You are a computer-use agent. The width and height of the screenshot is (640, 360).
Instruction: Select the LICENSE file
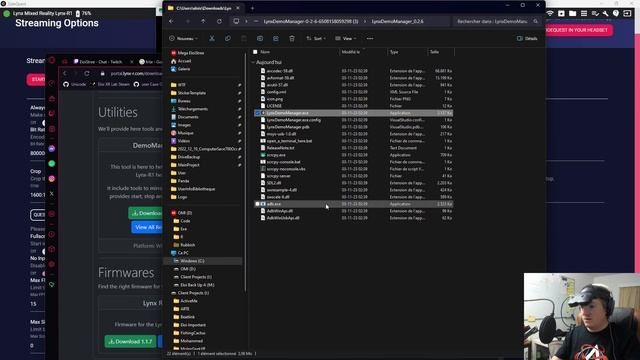(x=274, y=106)
